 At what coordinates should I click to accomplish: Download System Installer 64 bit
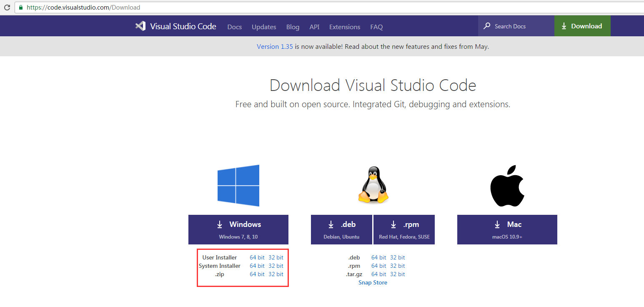click(x=257, y=266)
